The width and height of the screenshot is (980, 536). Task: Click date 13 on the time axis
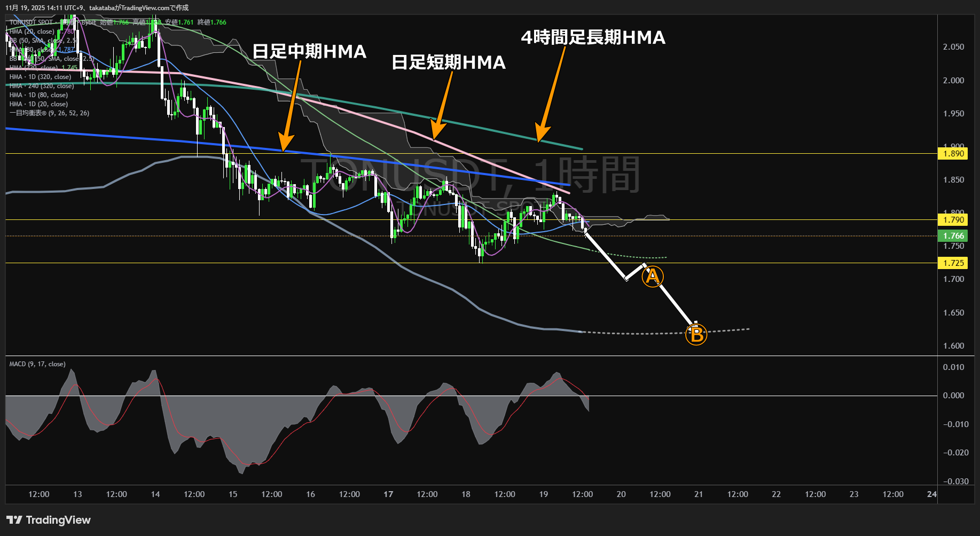pos(77,494)
